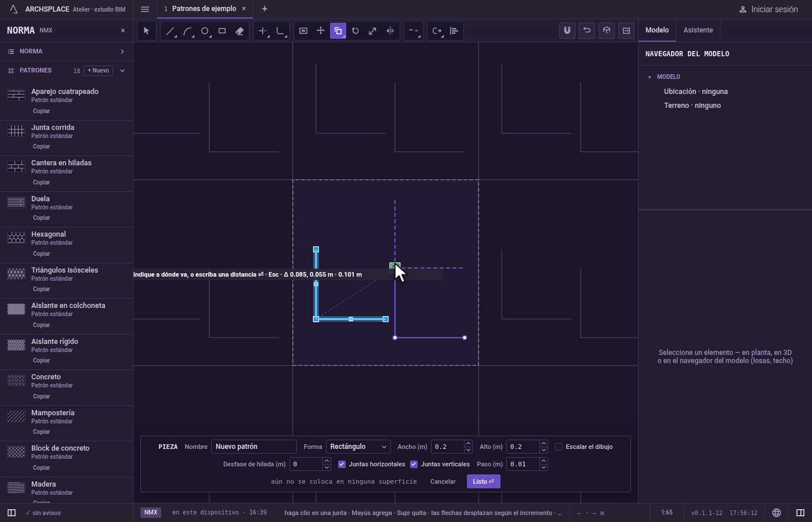Screen dimensions: 812x522
Task: Select the Rectangle tool
Action: (222, 31)
